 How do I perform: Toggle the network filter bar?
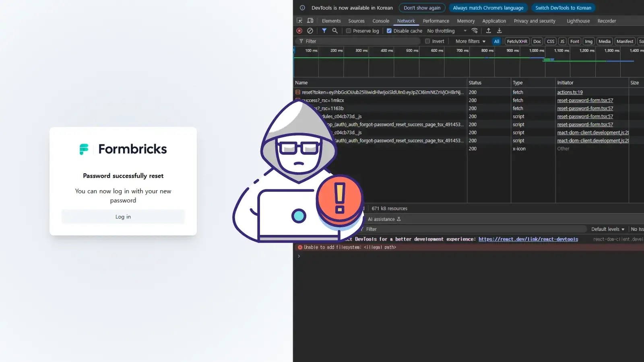(325, 31)
